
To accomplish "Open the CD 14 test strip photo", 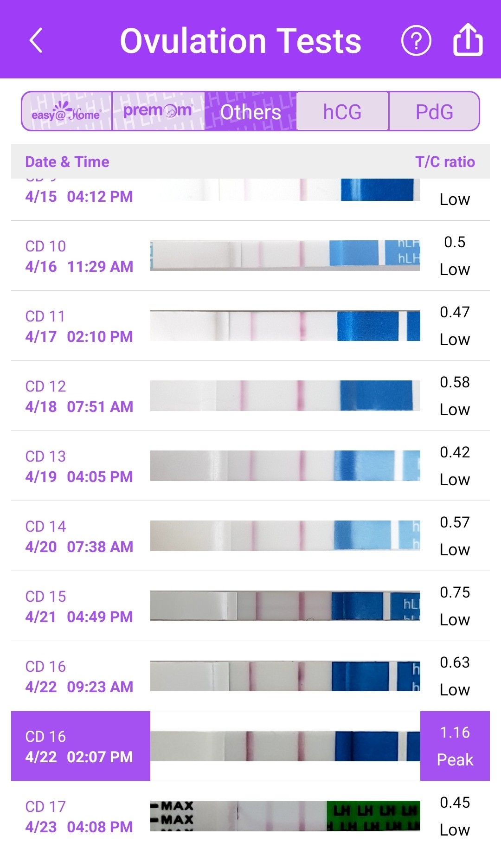I will [285, 536].
